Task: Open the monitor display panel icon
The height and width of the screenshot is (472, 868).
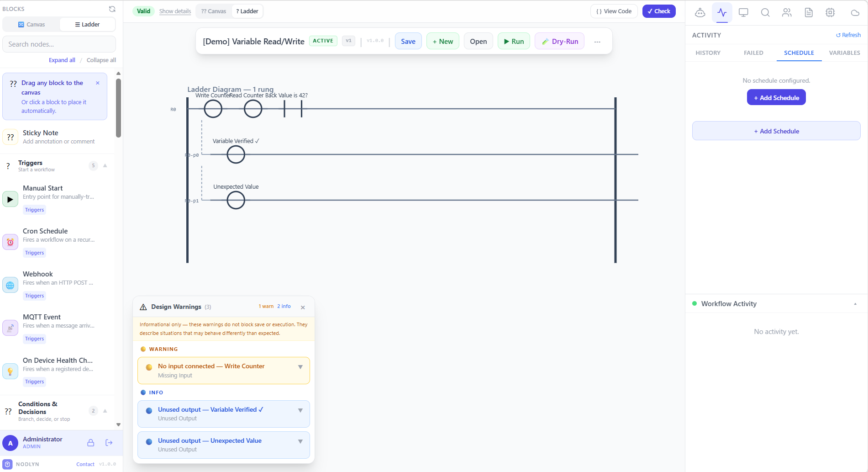Action: coord(743,12)
